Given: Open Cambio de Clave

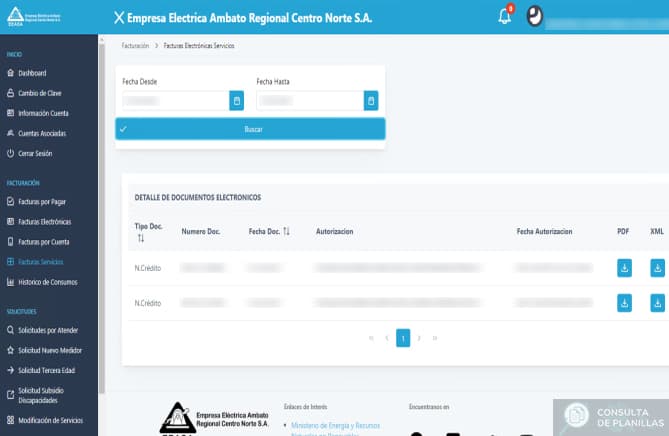Looking at the screenshot, I should coord(34,93).
